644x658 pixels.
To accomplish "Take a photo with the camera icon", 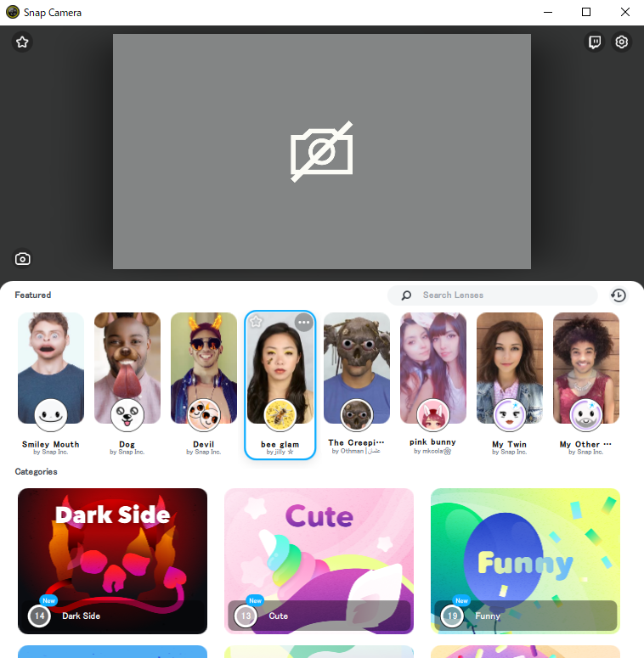I will [x=23, y=258].
